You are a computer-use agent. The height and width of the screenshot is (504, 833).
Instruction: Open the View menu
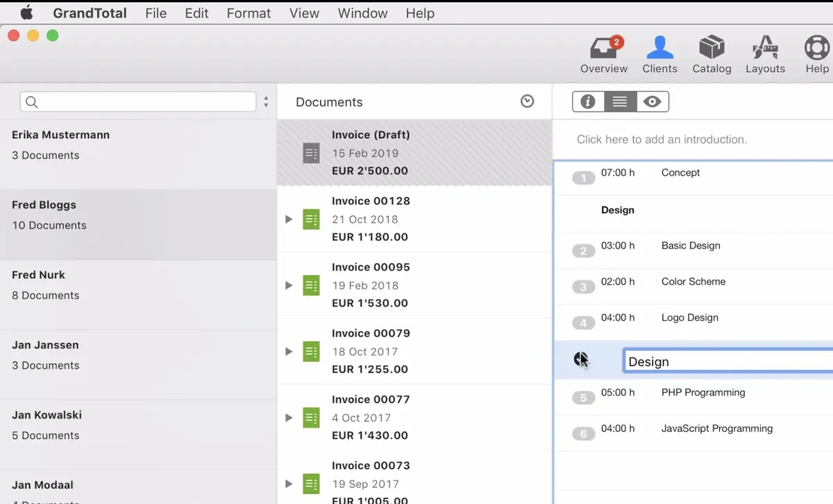(304, 13)
